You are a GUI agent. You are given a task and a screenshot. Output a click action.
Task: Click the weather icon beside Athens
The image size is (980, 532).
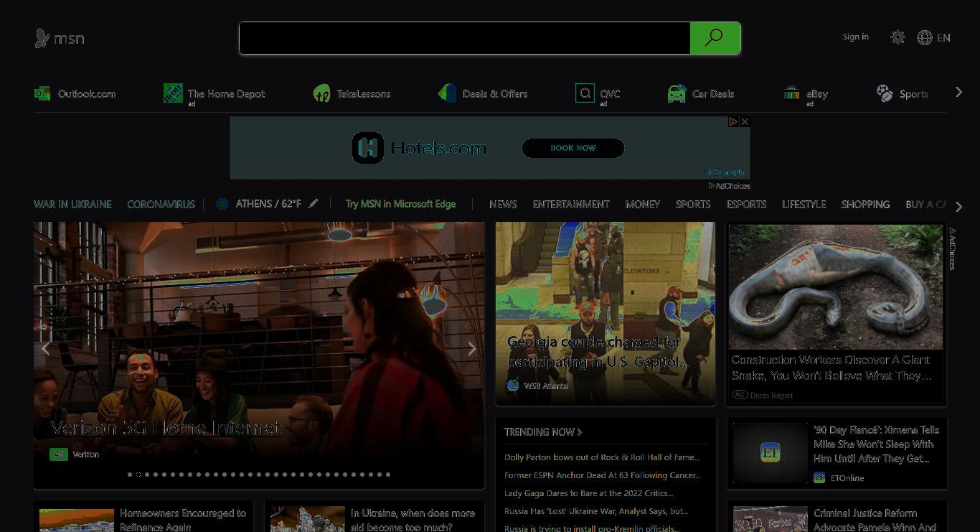point(222,204)
